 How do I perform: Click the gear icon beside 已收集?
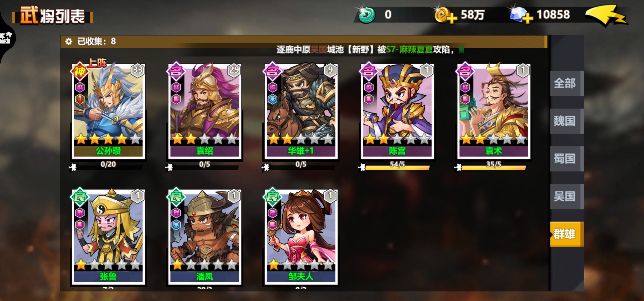click(69, 42)
